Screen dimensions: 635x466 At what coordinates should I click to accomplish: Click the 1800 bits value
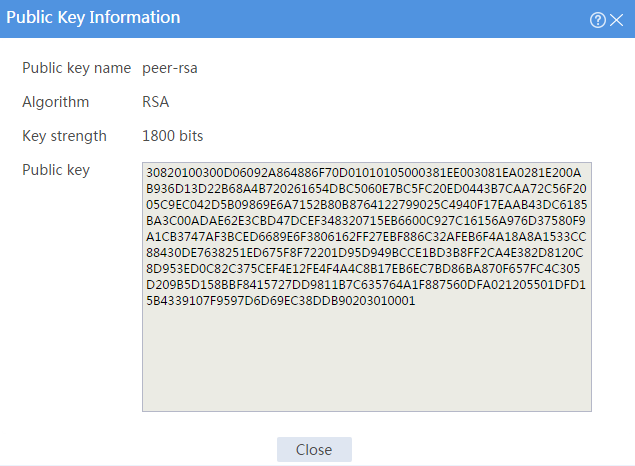pyautogui.click(x=173, y=136)
